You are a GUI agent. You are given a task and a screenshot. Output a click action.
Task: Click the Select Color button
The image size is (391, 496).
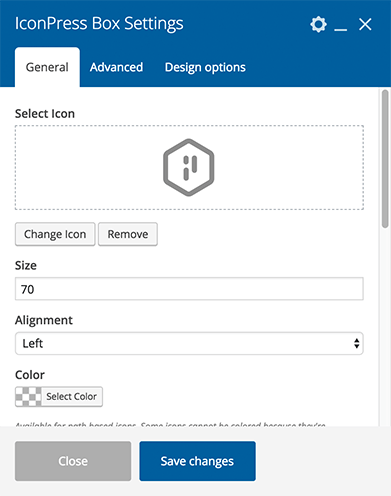click(71, 397)
